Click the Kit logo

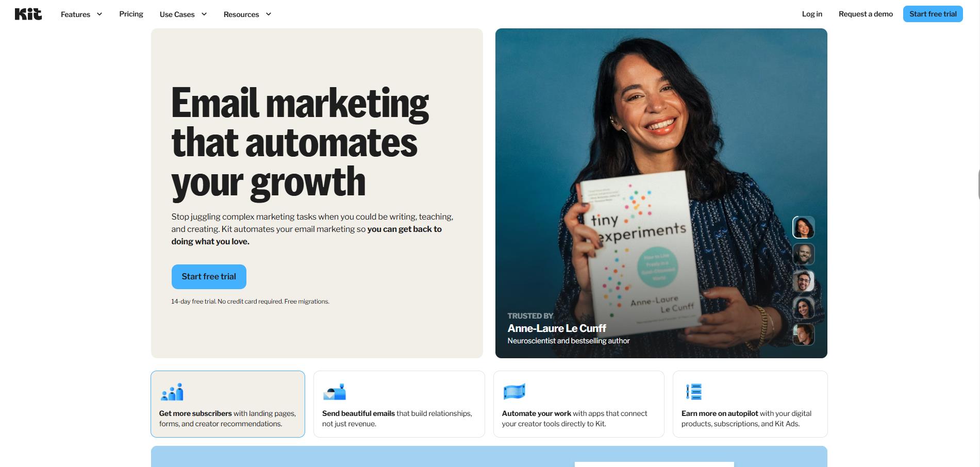[28, 14]
